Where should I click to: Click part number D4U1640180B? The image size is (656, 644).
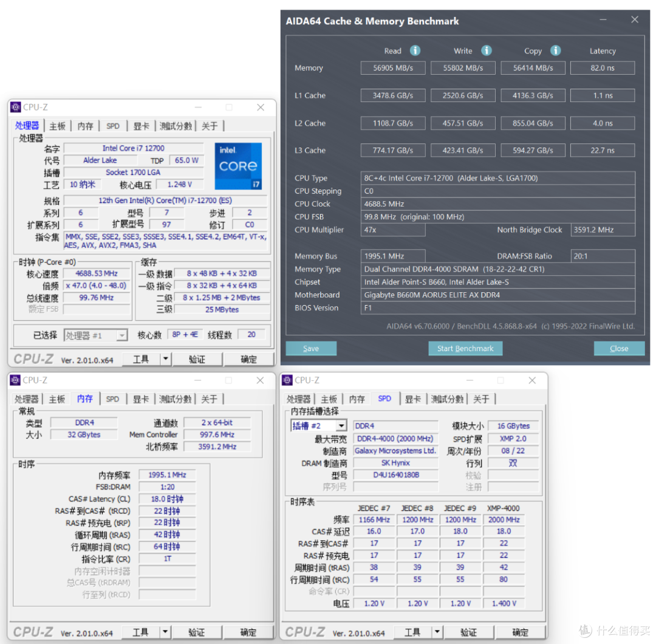pos(395,475)
